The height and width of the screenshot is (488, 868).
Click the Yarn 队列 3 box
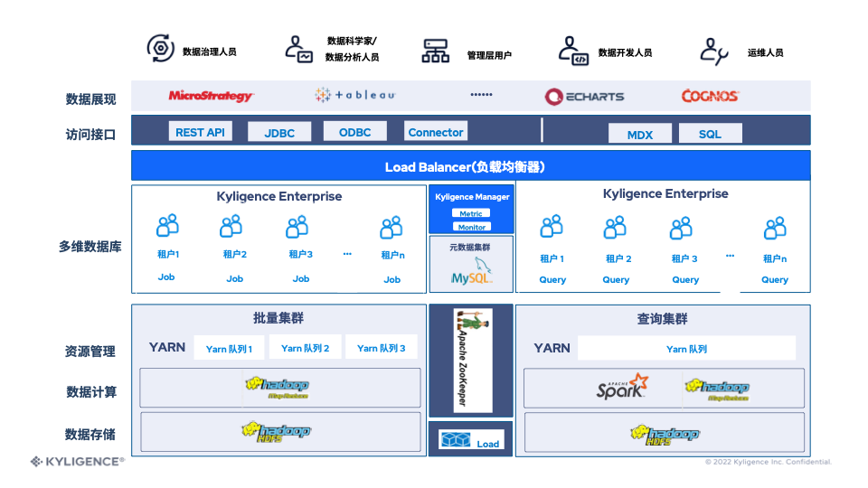[381, 348]
